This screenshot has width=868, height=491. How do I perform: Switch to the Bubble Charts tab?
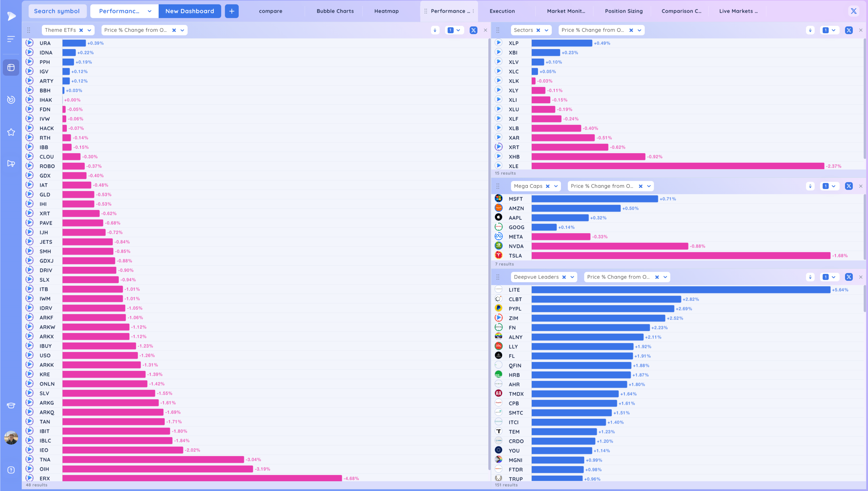(x=335, y=11)
